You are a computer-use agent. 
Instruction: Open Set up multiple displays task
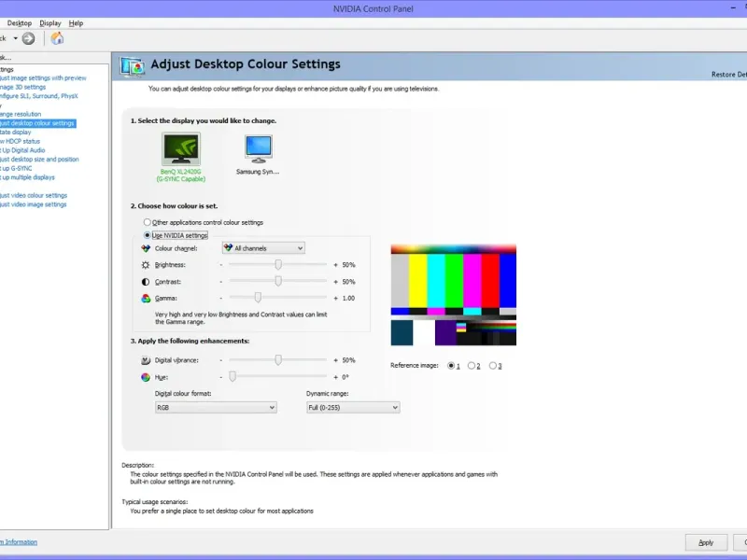27,177
